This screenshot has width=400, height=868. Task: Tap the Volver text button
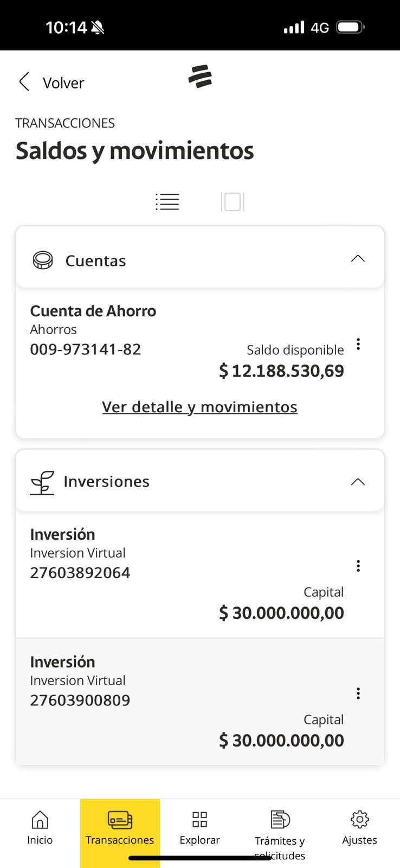pos(63,83)
